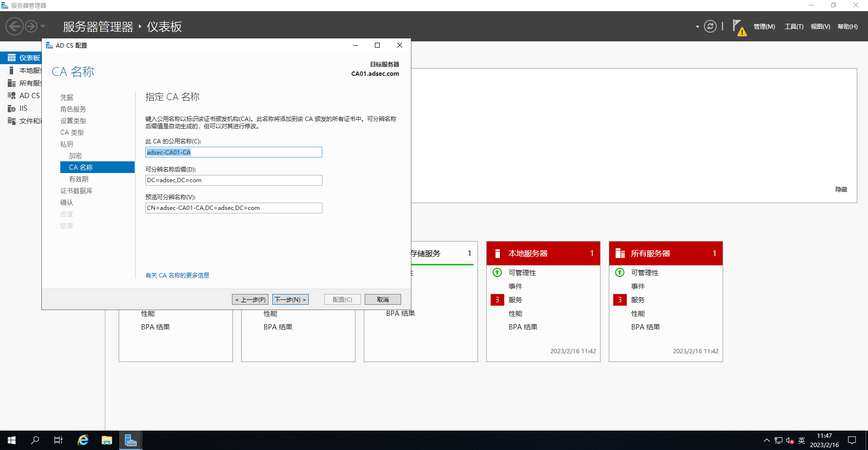Screen dimensions: 868x450
Task: Open the 有关 CA 名称的更多信息 link
Action: coord(177,276)
